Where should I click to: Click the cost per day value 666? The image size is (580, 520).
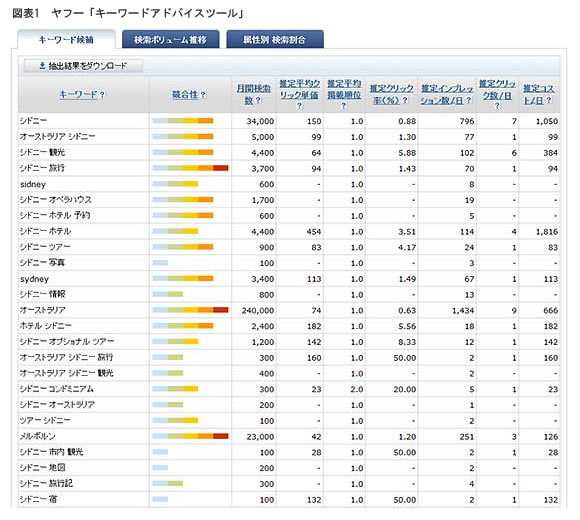pyautogui.click(x=551, y=311)
